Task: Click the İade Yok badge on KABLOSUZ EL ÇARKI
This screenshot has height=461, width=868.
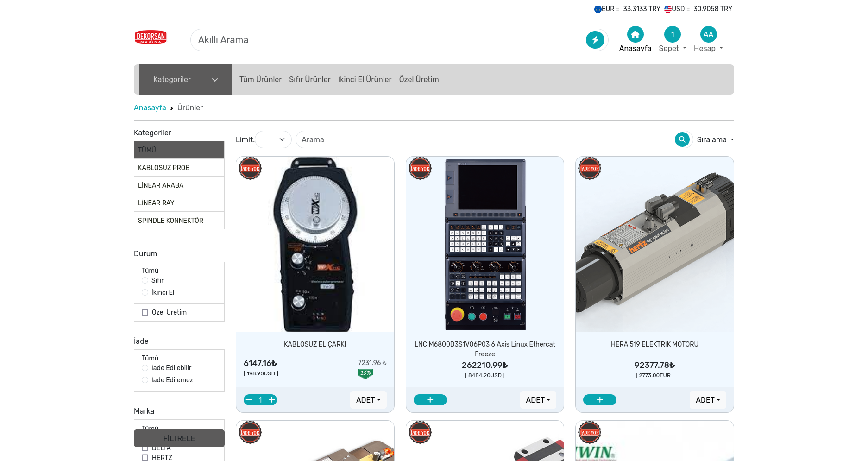Action: (x=250, y=169)
